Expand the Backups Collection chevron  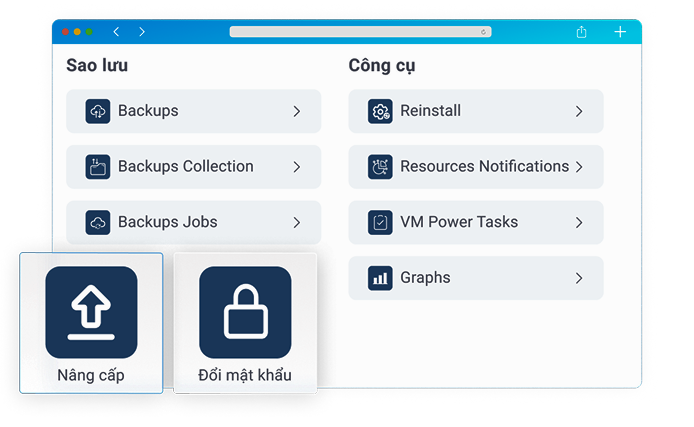(297, 167)
